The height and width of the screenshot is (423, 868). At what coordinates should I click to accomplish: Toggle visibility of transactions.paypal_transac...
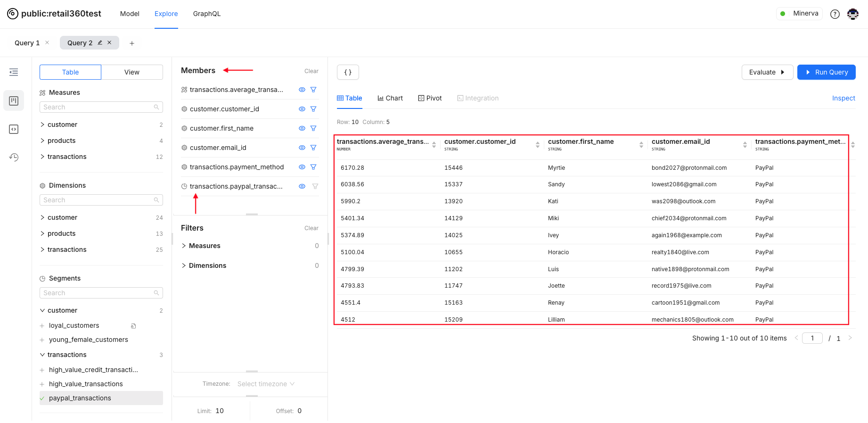click(x=302, y=186)
